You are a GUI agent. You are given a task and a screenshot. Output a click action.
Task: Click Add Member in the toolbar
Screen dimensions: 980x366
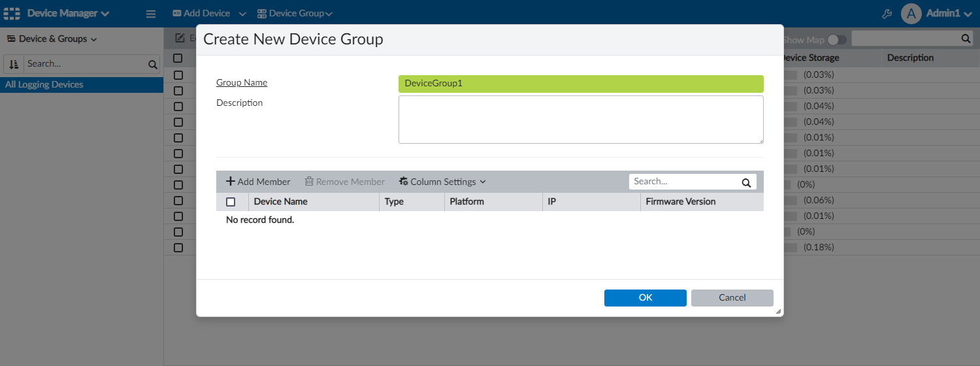(258, 182)
